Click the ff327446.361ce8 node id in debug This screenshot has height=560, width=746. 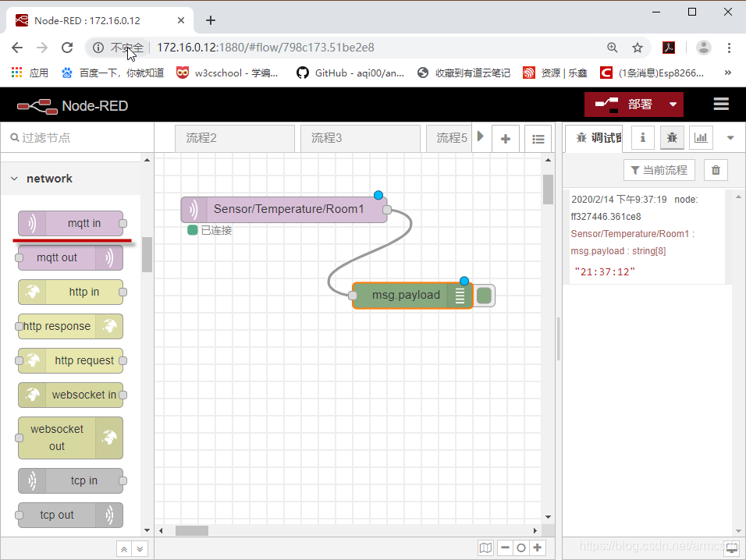coord(606,217)
